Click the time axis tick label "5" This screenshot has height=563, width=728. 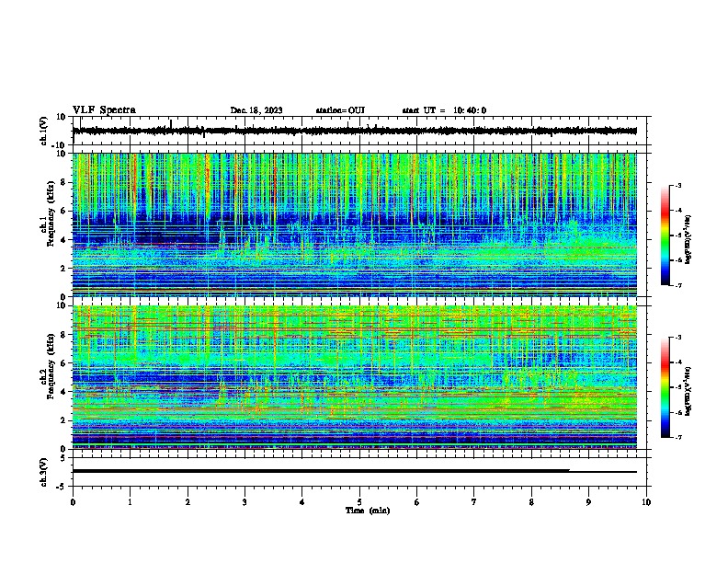[359, 502]
